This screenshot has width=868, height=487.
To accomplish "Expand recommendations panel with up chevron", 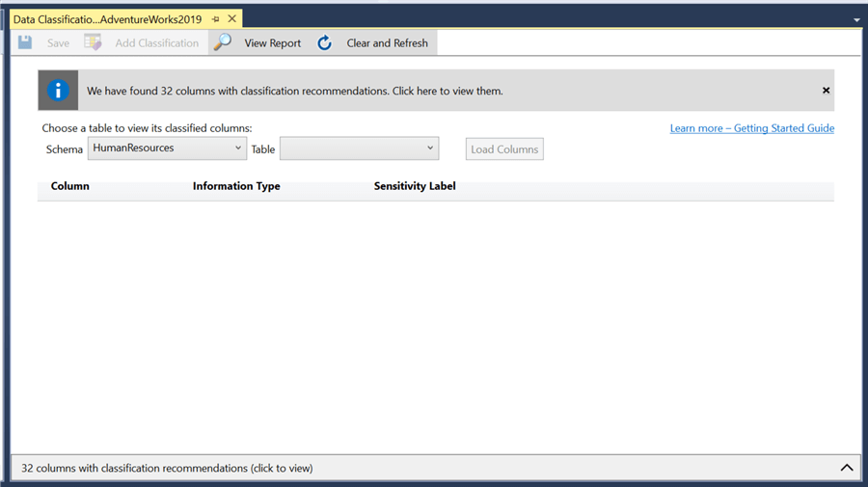I will pyautogui.click(x=847, y=468).
